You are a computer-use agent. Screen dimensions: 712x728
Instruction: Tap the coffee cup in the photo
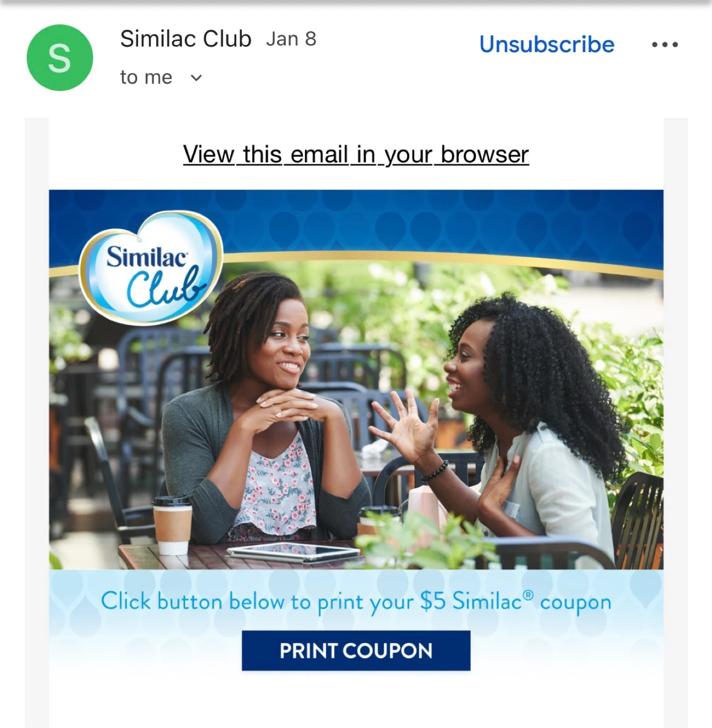[x=172, y=526]
